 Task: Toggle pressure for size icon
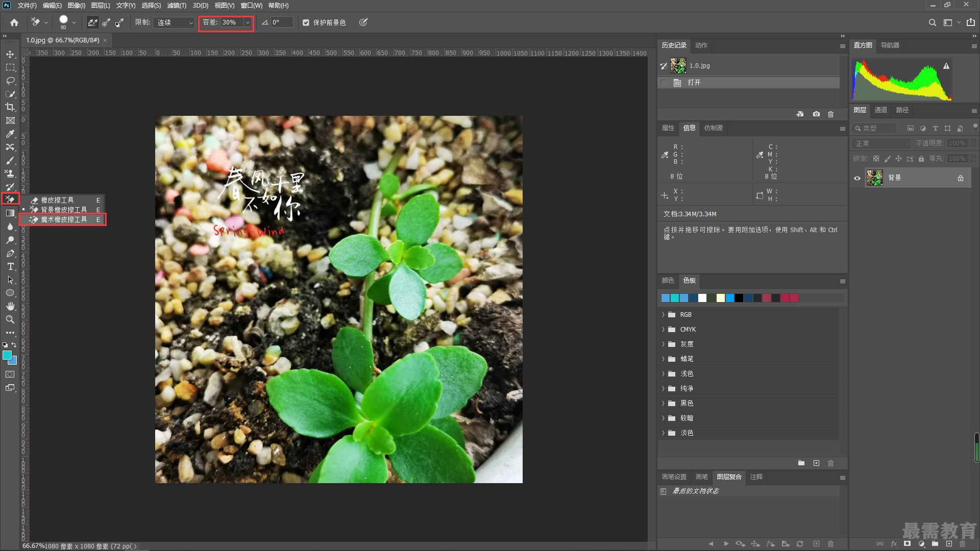(x=363, y=22)
